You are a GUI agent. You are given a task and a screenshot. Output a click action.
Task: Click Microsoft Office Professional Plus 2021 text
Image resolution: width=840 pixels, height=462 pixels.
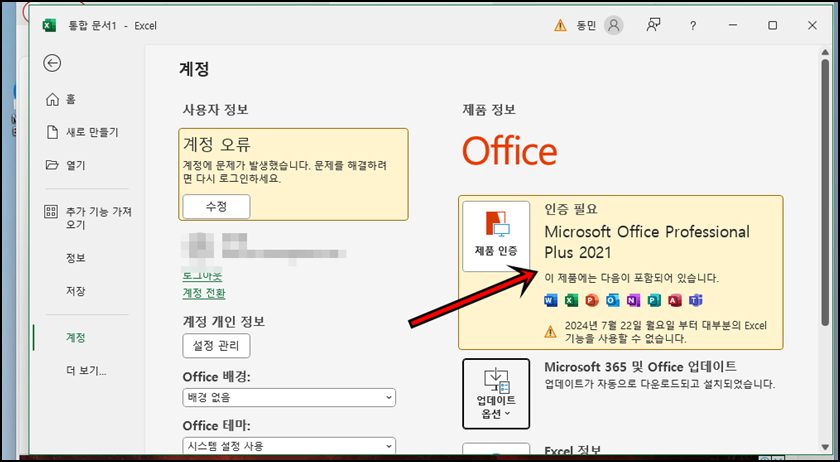[647, 242]
